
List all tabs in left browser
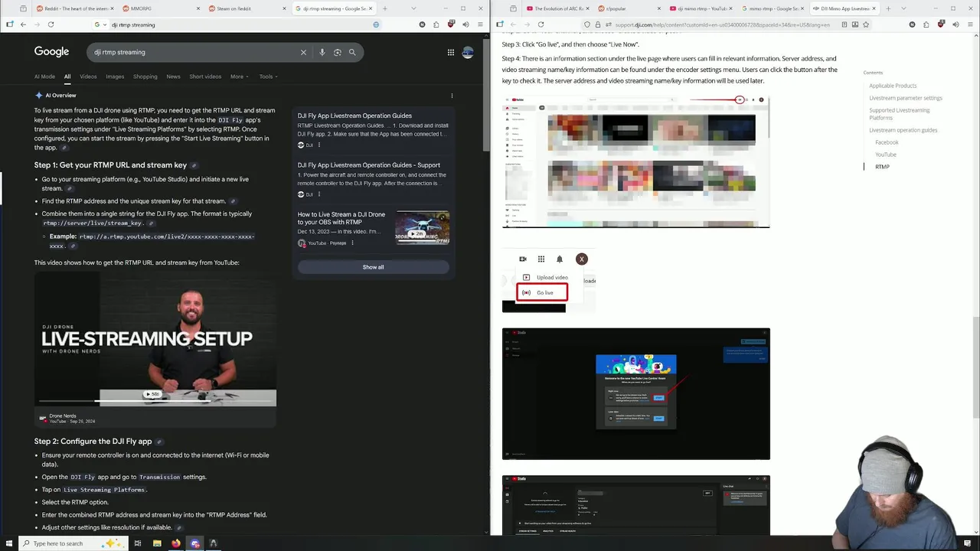414,8
